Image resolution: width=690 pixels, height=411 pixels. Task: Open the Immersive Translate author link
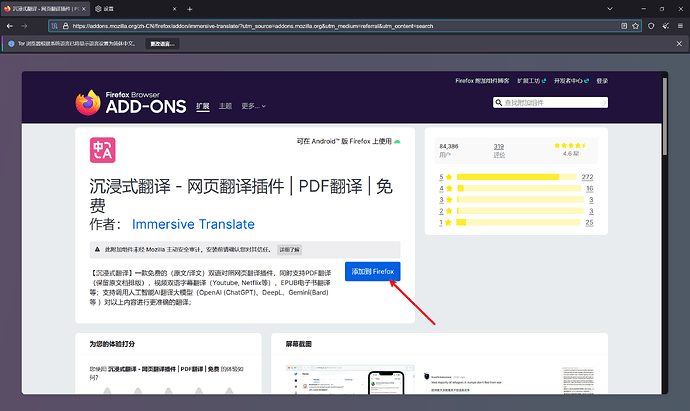point(193,224)
